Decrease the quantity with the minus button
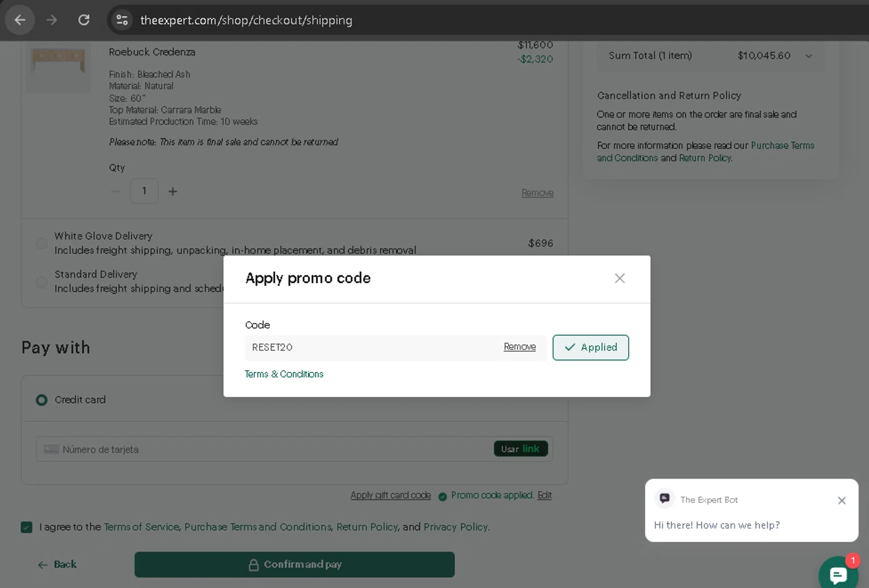This screenshot has height=588, width=869. pyautogui.click(x=116, y=191)
